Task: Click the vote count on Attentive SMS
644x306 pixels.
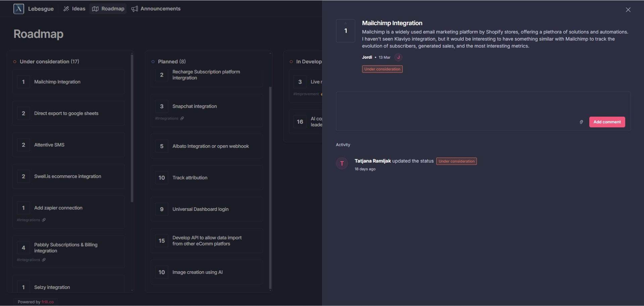Action: click(23, 145)
